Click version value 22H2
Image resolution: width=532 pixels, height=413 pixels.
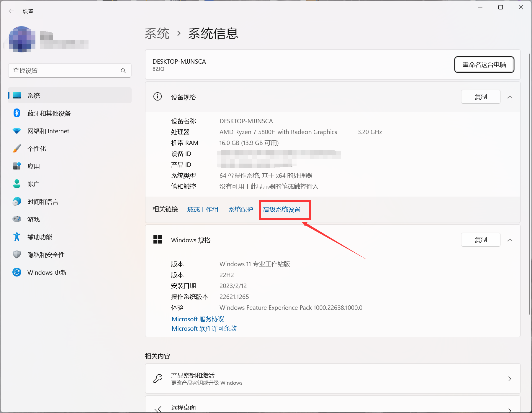227,275
